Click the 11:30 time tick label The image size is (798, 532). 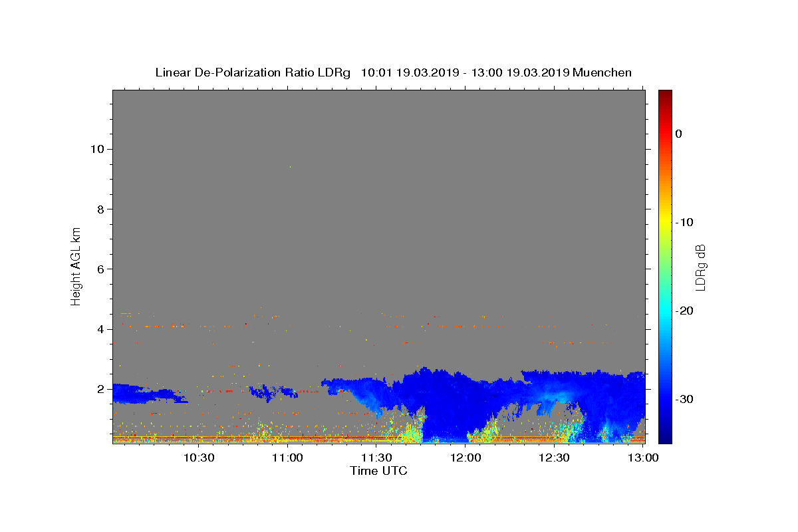coord(376,458)
